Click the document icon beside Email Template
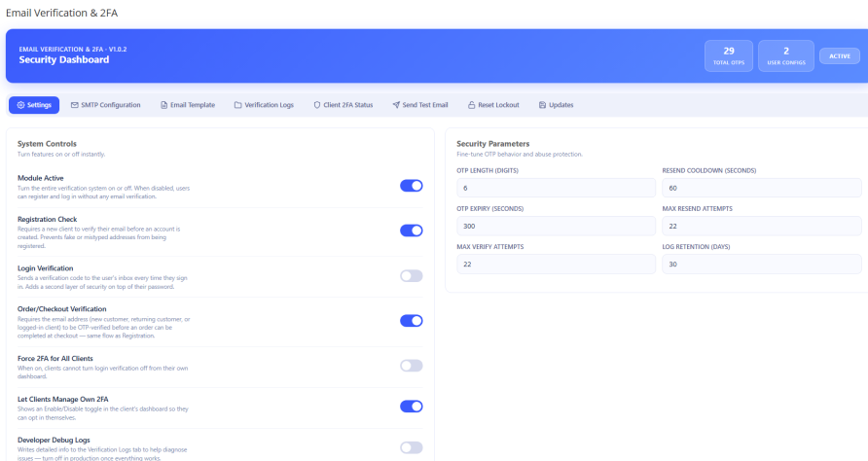The image size is (868, 461). point(163,105)
